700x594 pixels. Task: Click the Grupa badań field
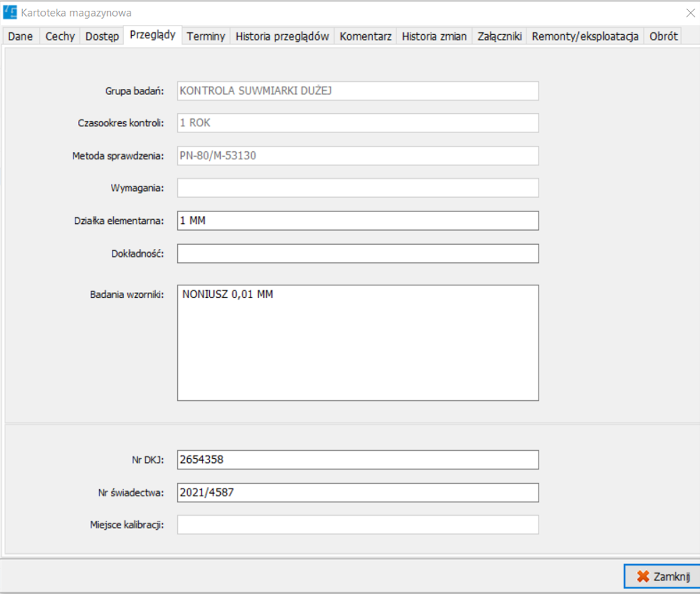click(357, 91)
